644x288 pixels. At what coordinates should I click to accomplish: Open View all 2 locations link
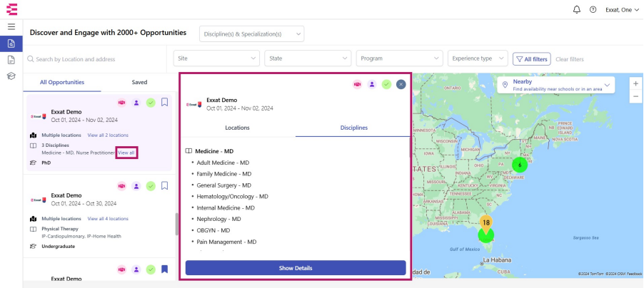click(108, 135)
